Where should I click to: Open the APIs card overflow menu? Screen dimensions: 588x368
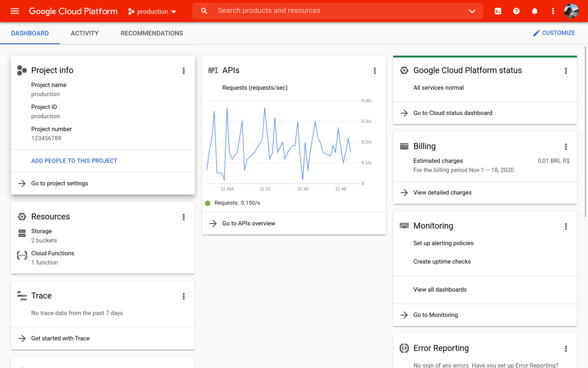coord(375,71)
